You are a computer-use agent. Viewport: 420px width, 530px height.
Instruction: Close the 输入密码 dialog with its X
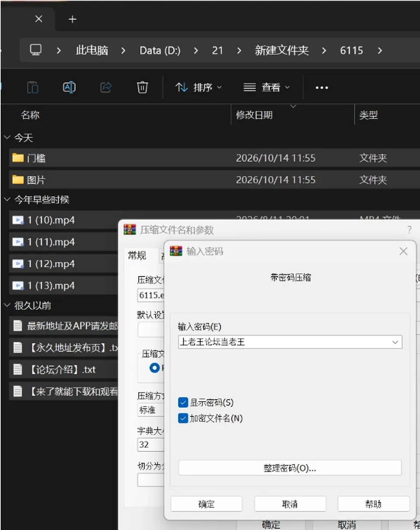pyautogui.click(x=403, y=251)
